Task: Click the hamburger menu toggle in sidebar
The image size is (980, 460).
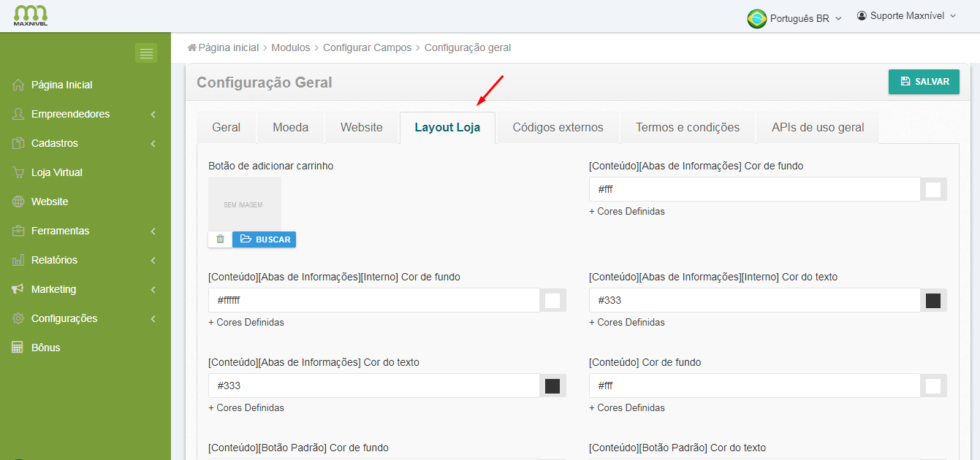Action: pyautogui.click(x=145, y=53)
